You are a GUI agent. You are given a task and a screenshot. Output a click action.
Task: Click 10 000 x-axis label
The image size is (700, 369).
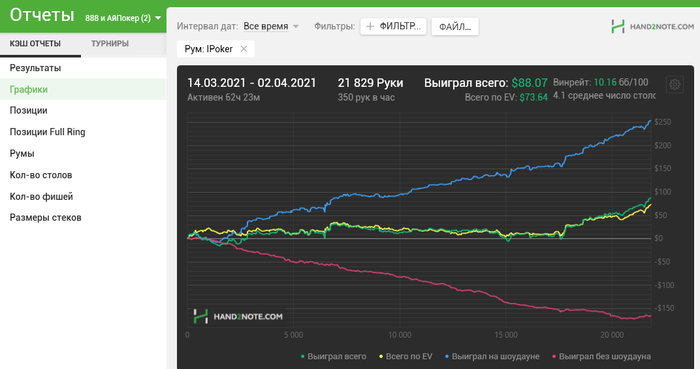(x=400, y=335)
